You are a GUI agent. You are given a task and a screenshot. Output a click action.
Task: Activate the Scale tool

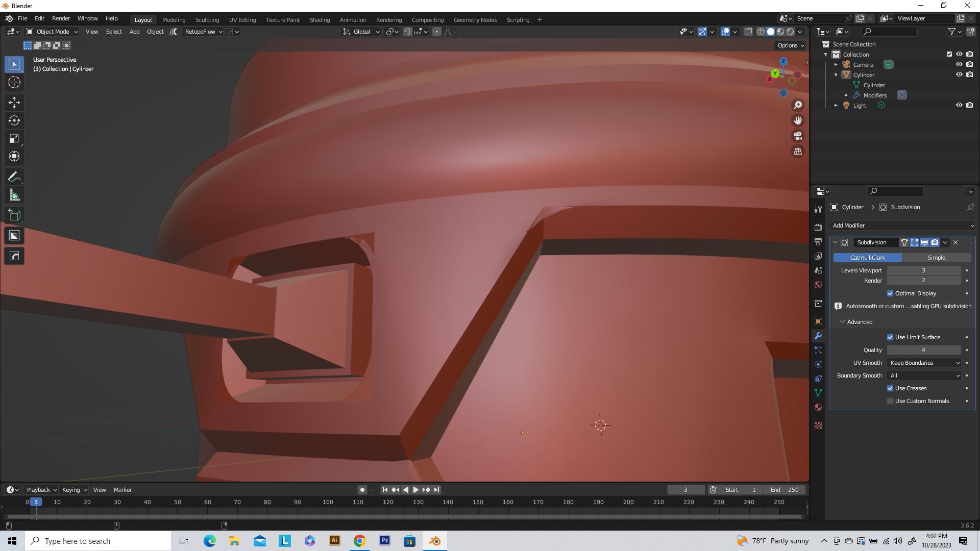(x=14, y=139)
